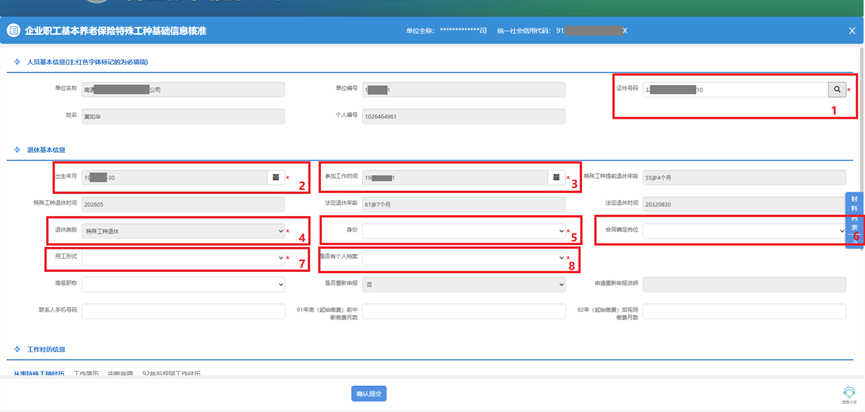Expand the 退休类别 dropdown
Viewport: 865px width, 412px height.
[183, 231]
